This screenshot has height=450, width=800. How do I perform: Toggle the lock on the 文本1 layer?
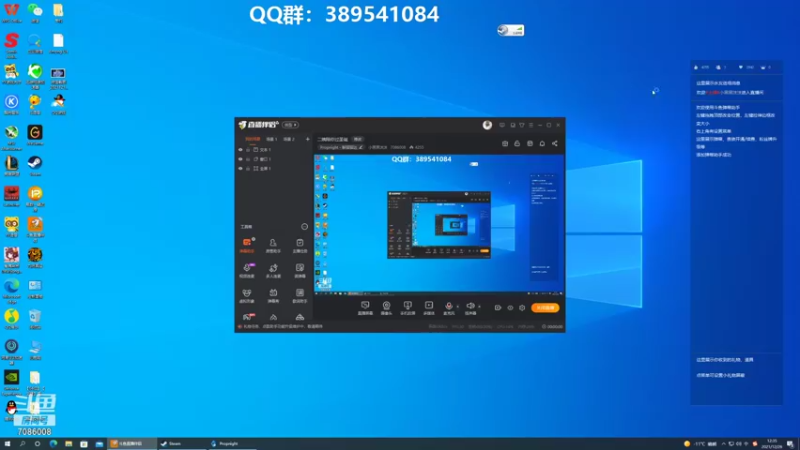[x=248, y=150]
